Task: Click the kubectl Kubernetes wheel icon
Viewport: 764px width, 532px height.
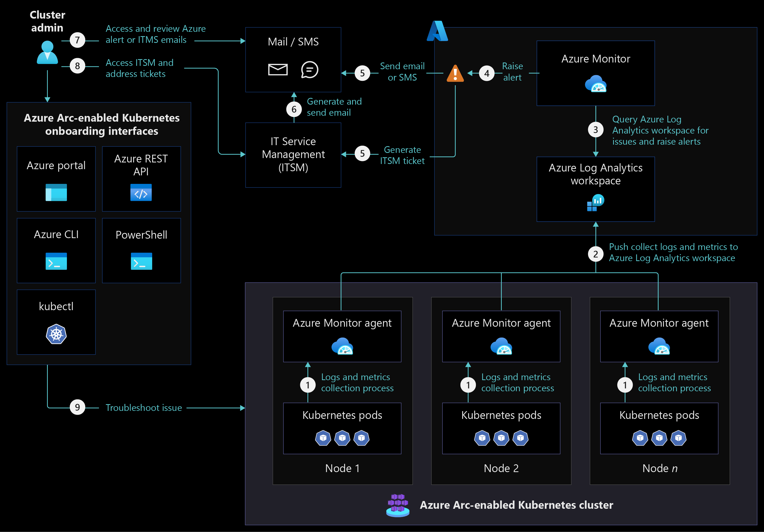Action: (56, 334)
